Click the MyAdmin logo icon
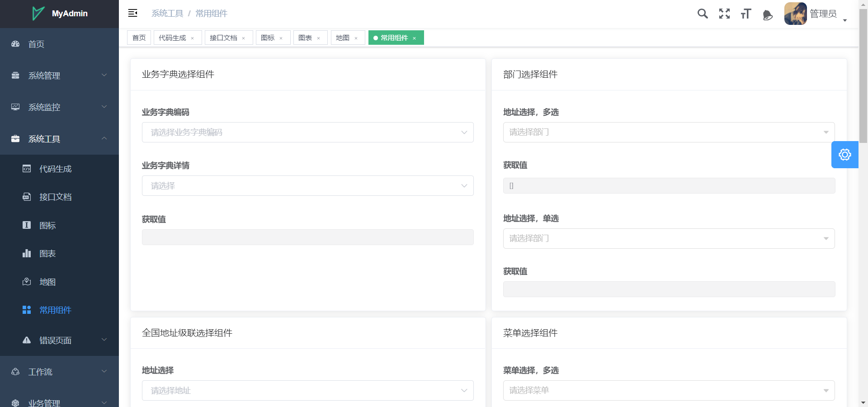Viewport: 868px width, 407px height. click(x=38, y=13)
